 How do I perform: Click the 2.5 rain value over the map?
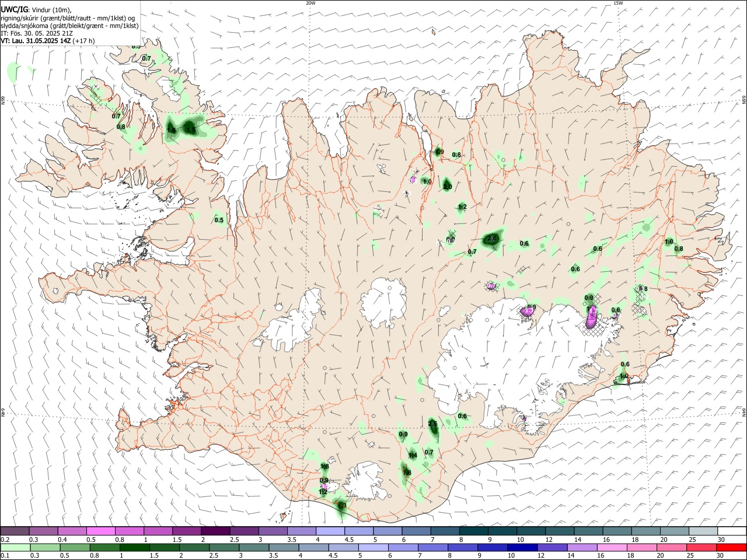click(x=432, y=423)
